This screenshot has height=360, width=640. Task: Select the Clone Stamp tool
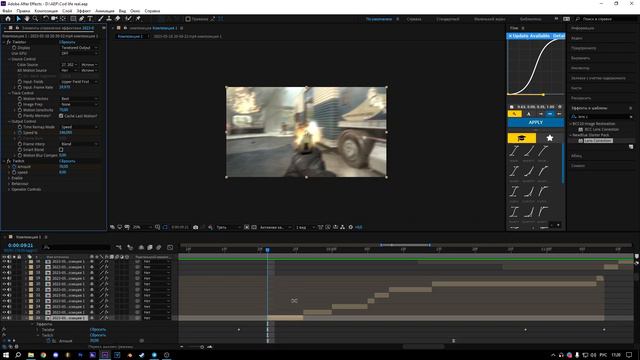tap(109, 19)
